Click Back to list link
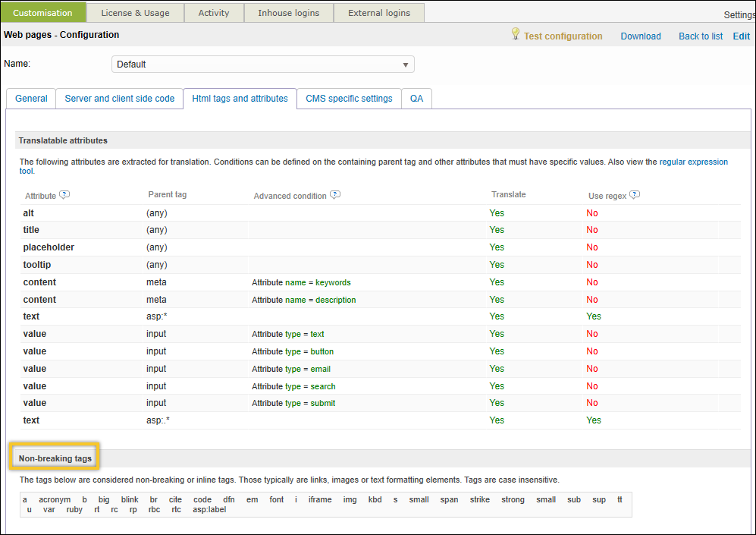This screenshot has width=756, height=535. (701, 36)
